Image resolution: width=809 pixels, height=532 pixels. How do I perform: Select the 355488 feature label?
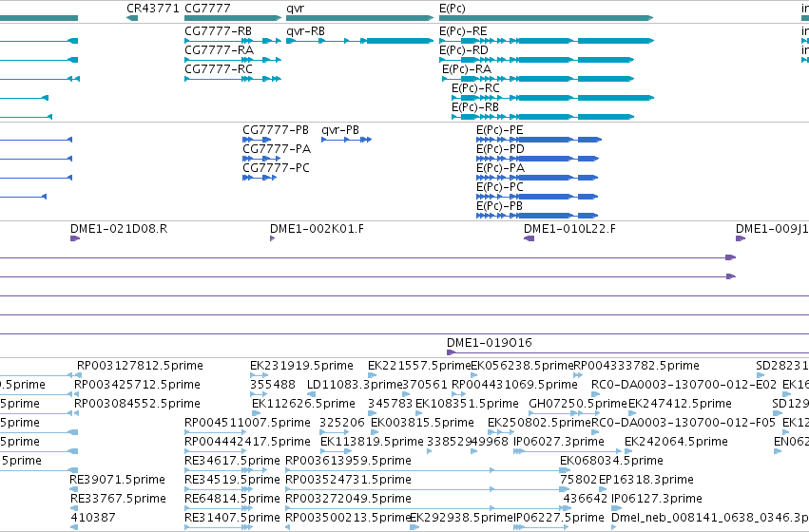point(273,385)
